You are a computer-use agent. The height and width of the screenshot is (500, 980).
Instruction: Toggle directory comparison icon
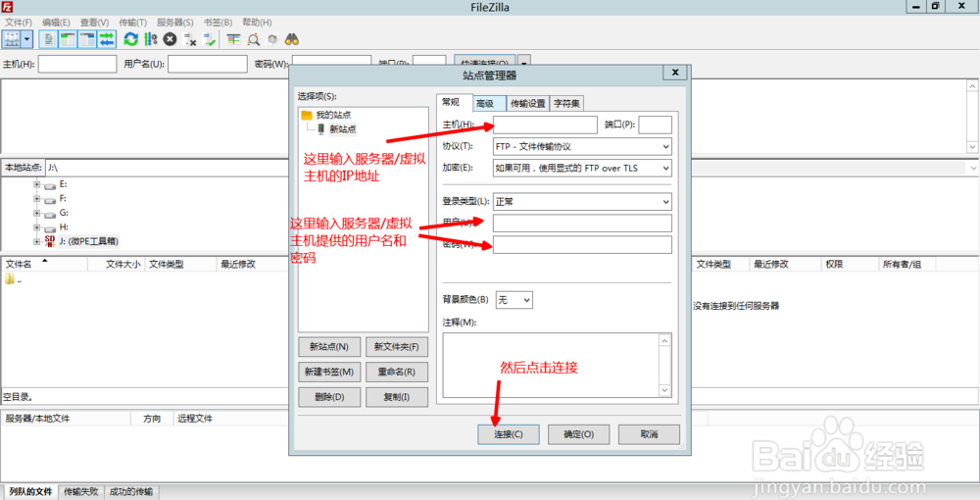[x=253, y=39]
